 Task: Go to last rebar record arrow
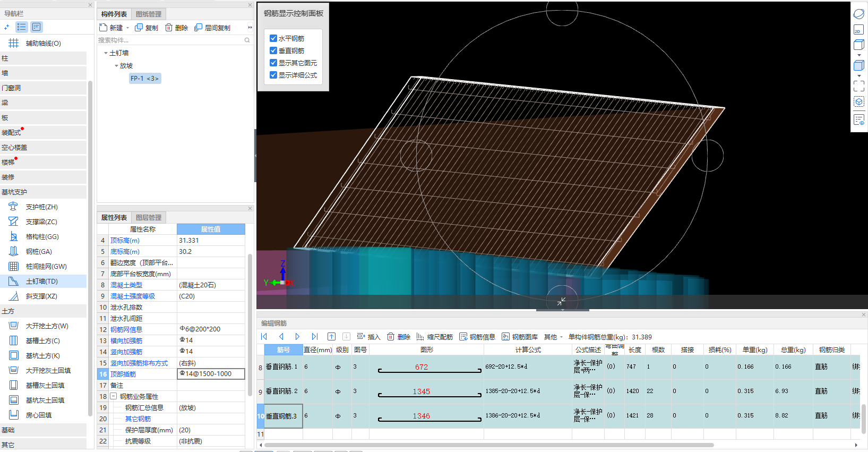(x=314, y=337)
